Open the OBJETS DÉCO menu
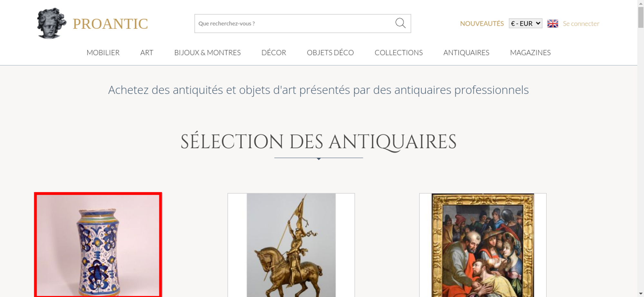 click(x=330, y=52)
